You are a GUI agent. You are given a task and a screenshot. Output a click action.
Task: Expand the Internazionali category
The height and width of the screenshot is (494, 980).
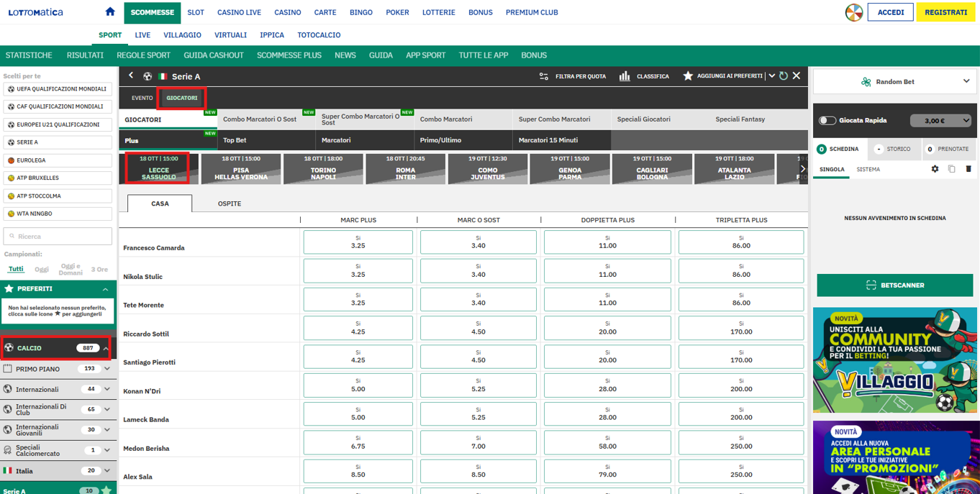(x=107, y=389)
